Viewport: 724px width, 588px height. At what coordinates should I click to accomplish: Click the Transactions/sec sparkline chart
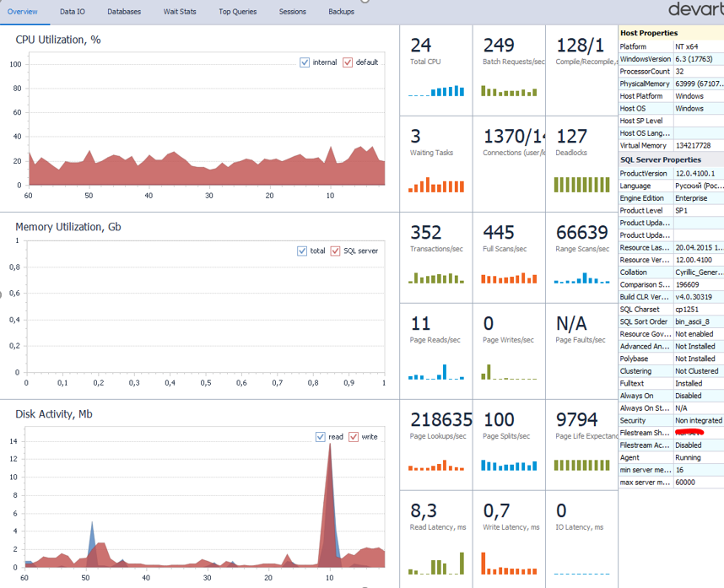tap(436, 278)
